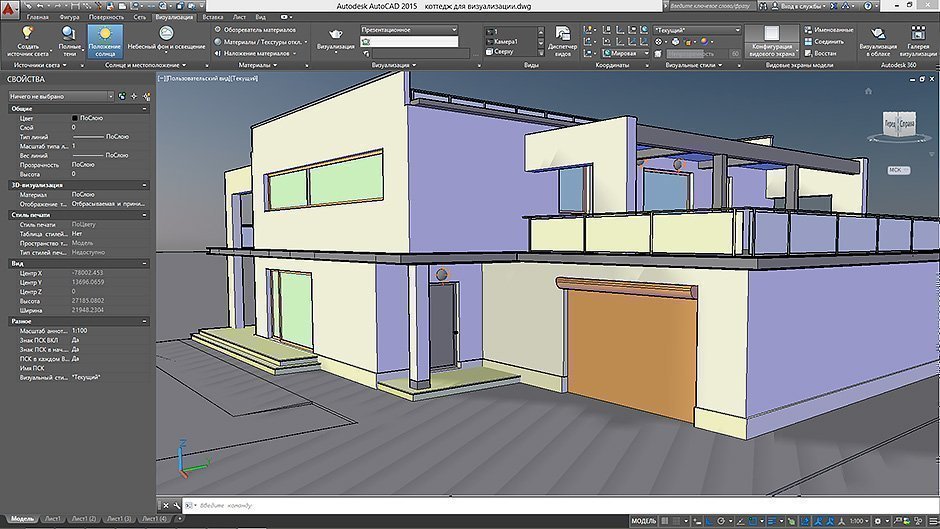Toggle the Положение солнца sun button
This screenshot has width=940, height=529.
(x=105, y=34)
